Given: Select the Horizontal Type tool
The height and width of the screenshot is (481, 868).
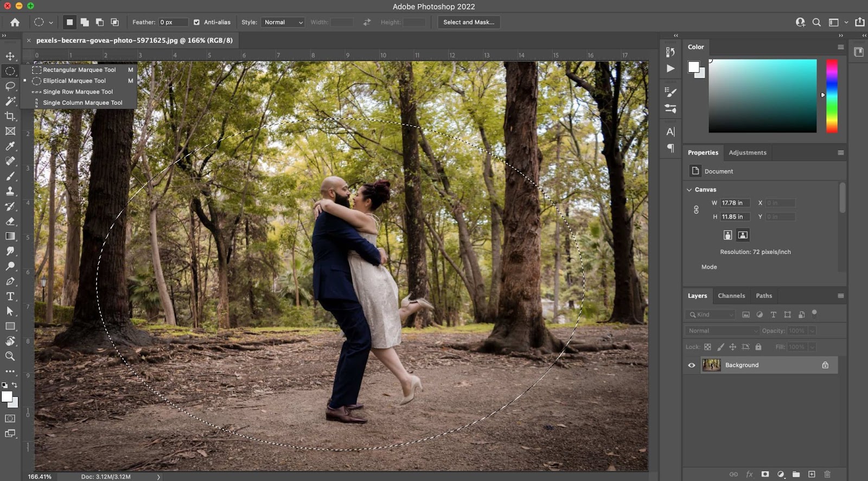Looking at the screenshot, I should 10,296.
